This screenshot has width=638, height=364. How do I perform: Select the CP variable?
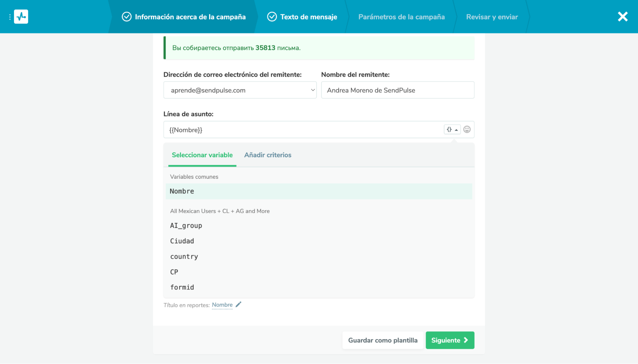(x=319, y=272)
